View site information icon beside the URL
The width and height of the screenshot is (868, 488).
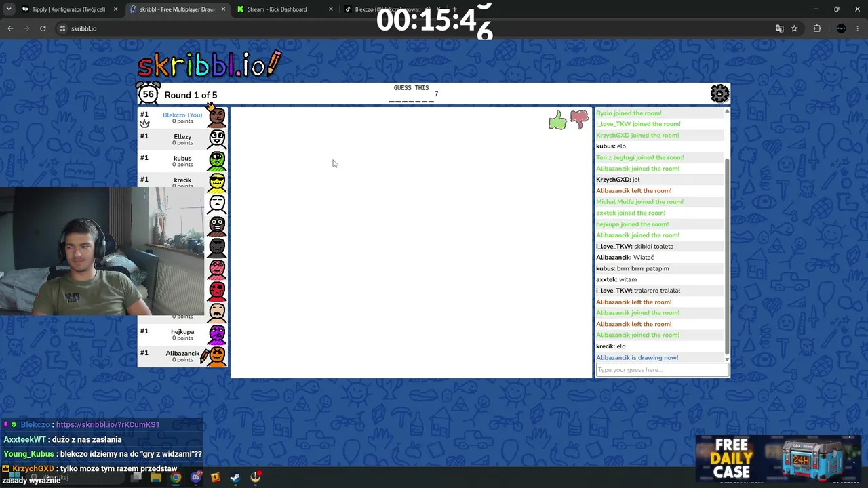coord(62,28)
